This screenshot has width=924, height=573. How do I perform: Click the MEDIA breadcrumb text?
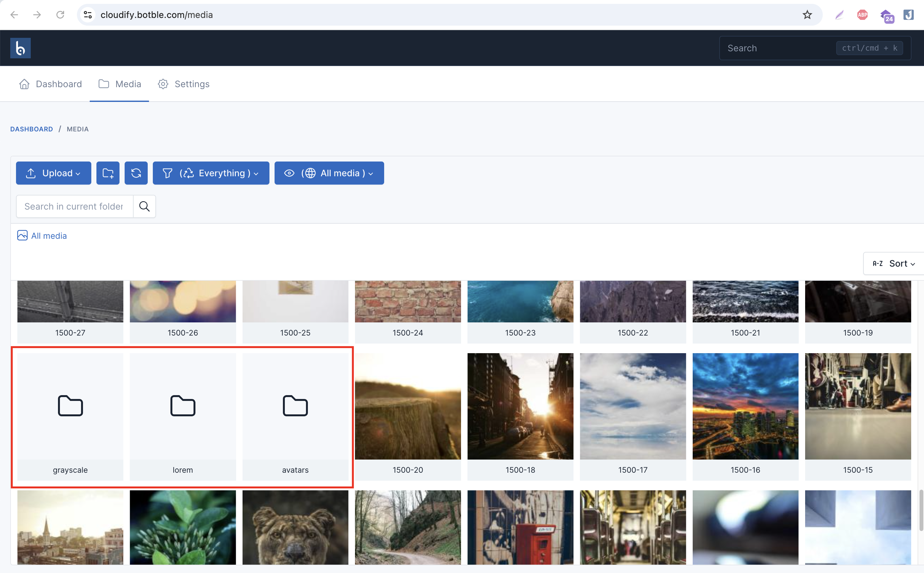78,129
